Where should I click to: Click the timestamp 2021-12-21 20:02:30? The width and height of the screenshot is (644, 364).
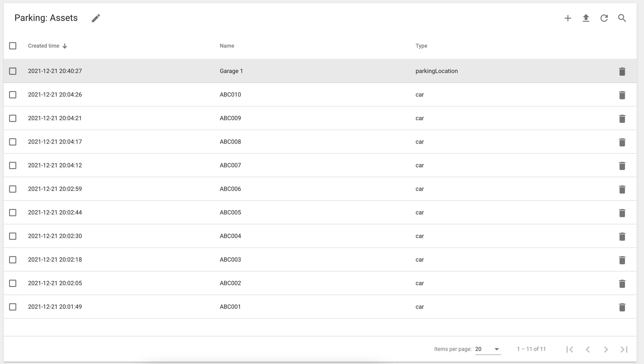55,236
